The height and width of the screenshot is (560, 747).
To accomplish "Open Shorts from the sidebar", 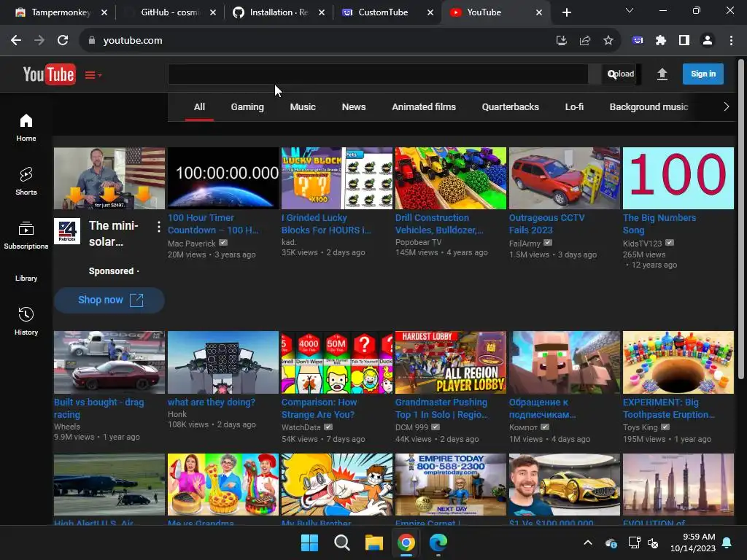I will pos(26,181).
